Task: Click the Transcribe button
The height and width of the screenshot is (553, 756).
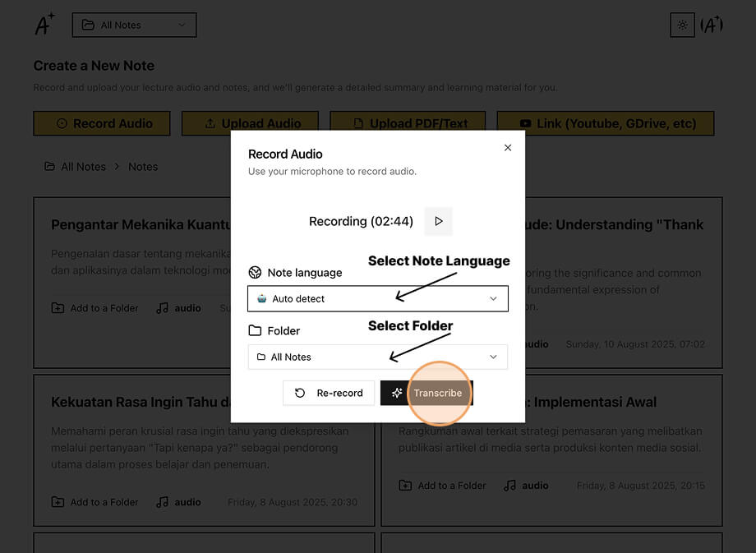Action: click(x=426, y=393)
